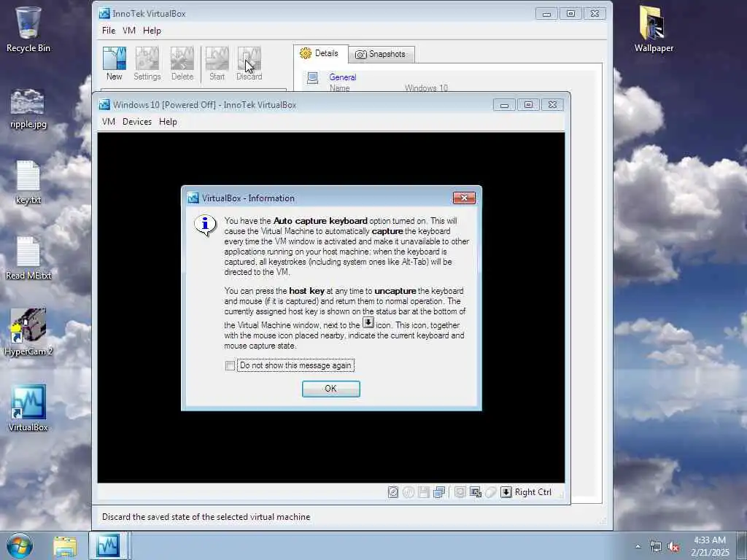The width and height of the screenshot is (747, 560).
Task: Select the Wallpaper folder on desktop
Action: [654, 29]
